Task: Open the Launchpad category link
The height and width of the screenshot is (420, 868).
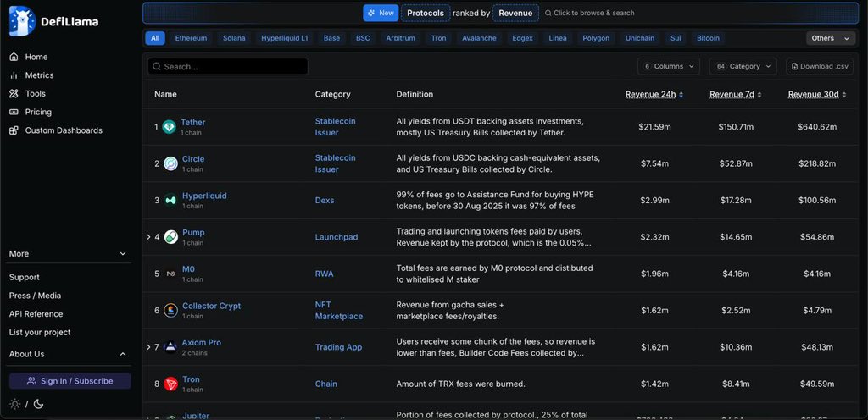Action: 337,237
